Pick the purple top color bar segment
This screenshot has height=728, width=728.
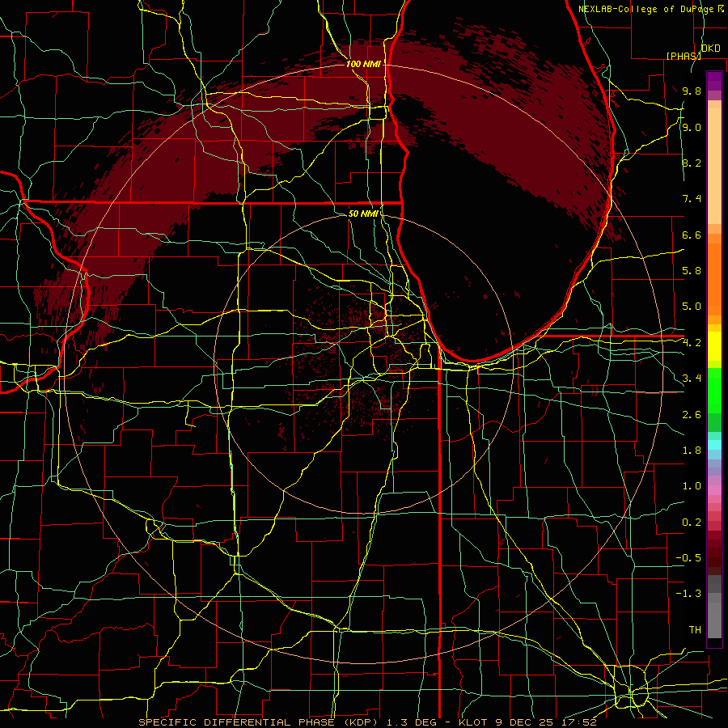[x=714, y=81]
